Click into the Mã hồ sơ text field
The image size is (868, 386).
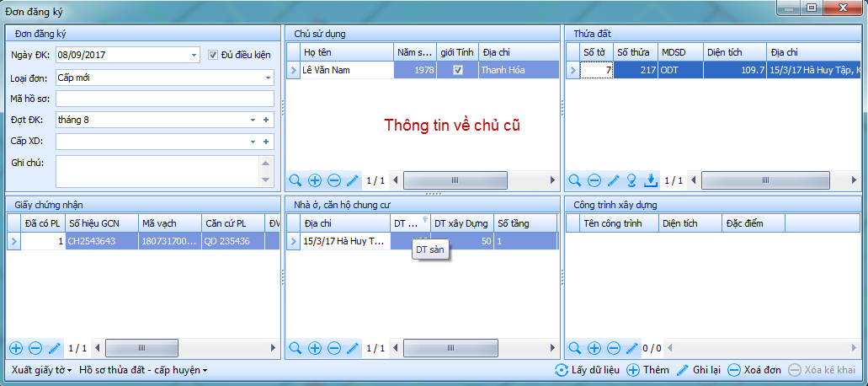(x=165, y=99)
